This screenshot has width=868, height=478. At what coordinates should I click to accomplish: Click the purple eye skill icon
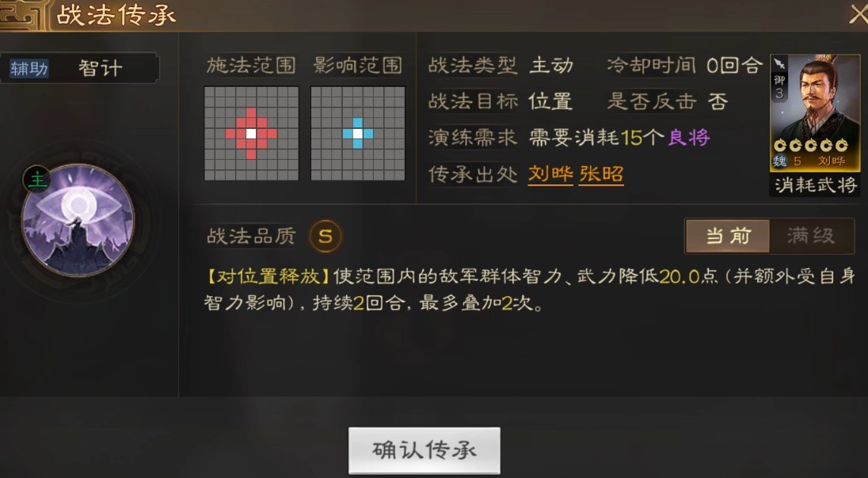coord(78,220)
